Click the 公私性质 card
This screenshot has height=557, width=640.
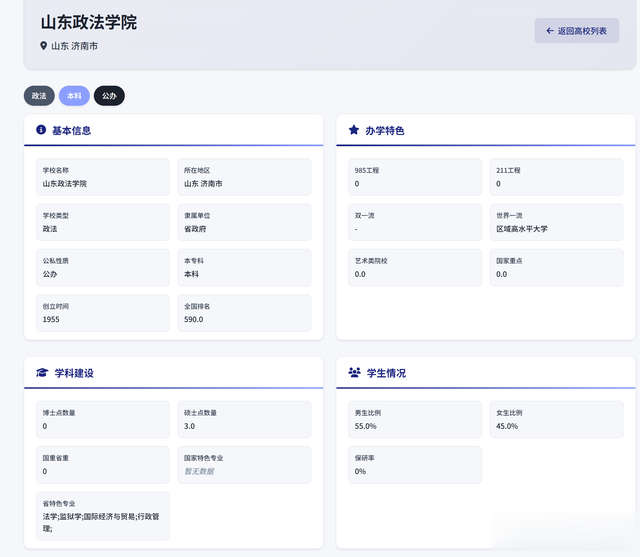click(103, 268)
